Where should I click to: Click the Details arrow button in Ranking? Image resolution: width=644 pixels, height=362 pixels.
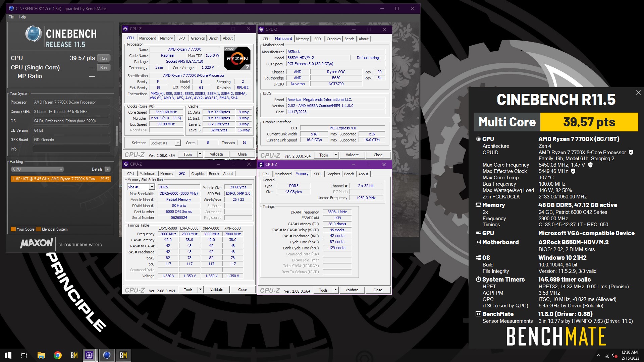click(x=108, y=169)
